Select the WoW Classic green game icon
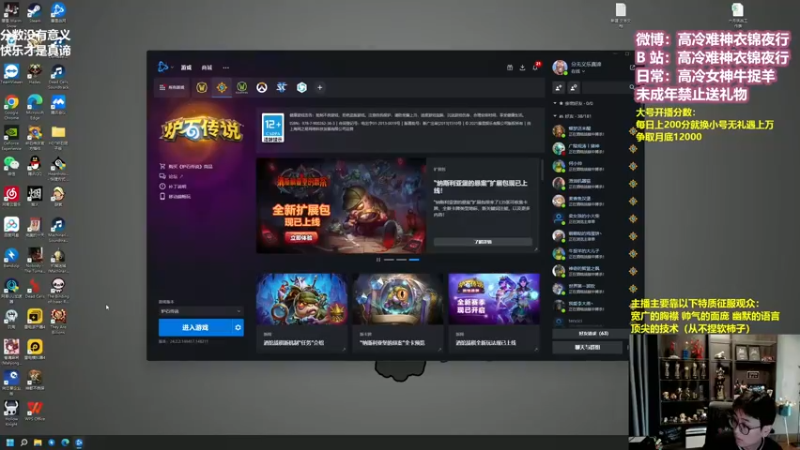This screenshot has height=450, width=800. point(241,87)
